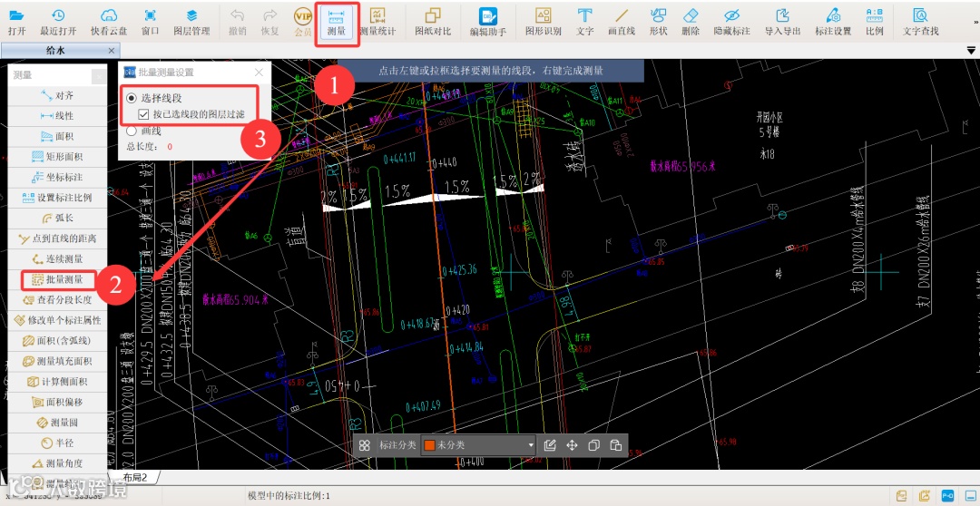This screenshot has height=506, width=980.
Task: Select the 形状 shapes tool
Action: [658, 22]
